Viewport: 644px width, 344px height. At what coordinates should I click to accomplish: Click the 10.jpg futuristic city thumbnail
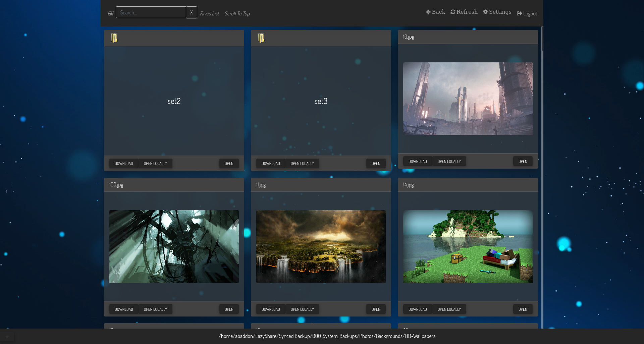pos(468,99)
